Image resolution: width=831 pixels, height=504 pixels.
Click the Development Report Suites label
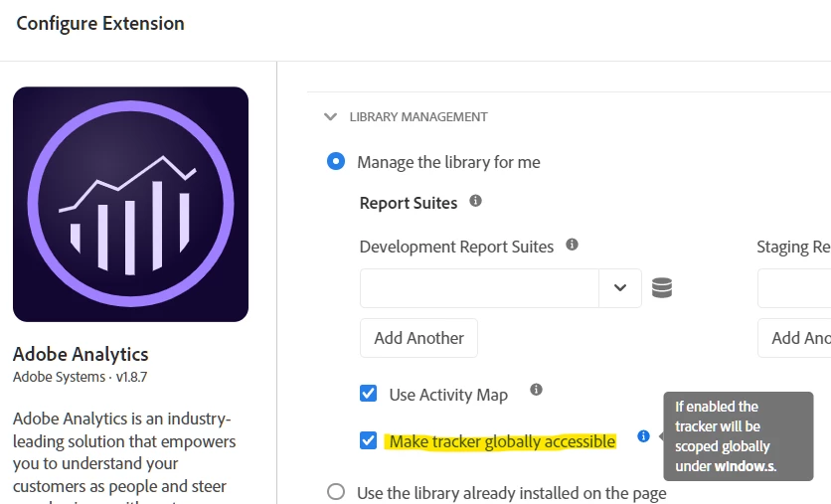coord(456,247)
